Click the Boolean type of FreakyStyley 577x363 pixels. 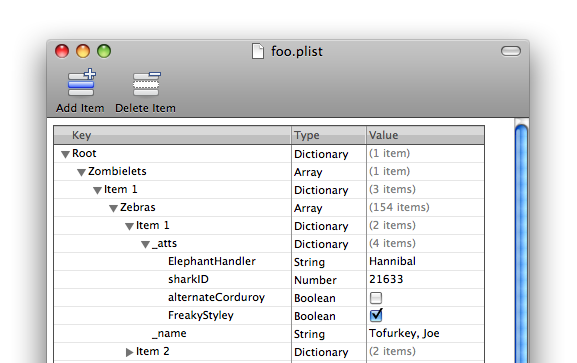[315, 316]
